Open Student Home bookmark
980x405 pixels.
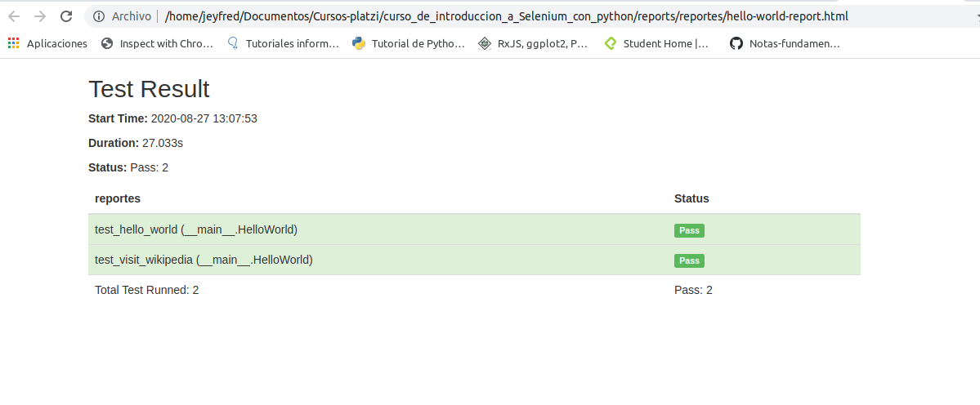[657, 43]
